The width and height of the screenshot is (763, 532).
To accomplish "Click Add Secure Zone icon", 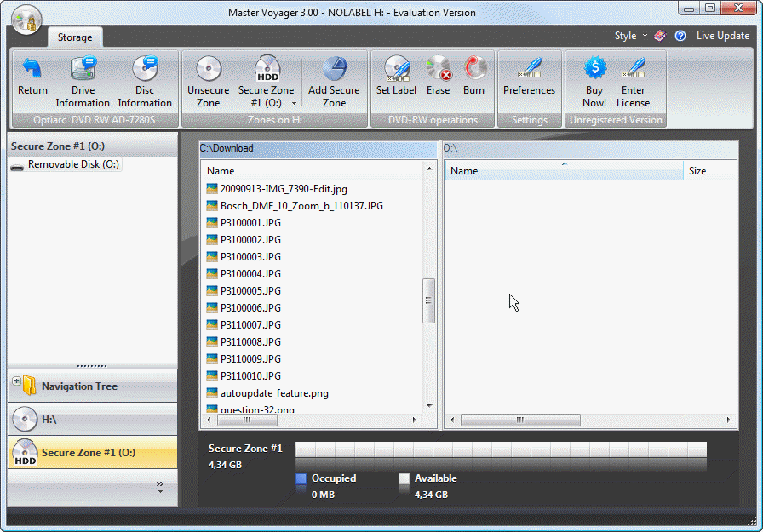I will [x=335, y=69].
